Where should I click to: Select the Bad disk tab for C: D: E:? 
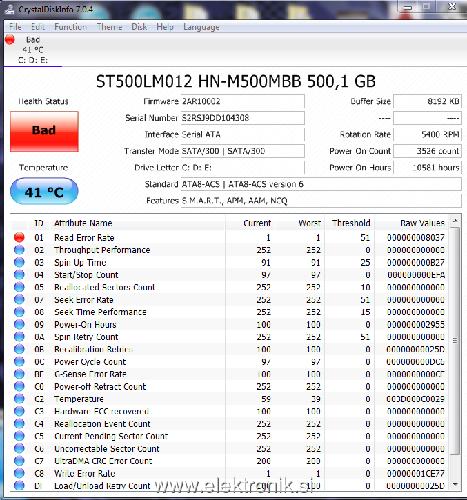click(x=33, y=50)
